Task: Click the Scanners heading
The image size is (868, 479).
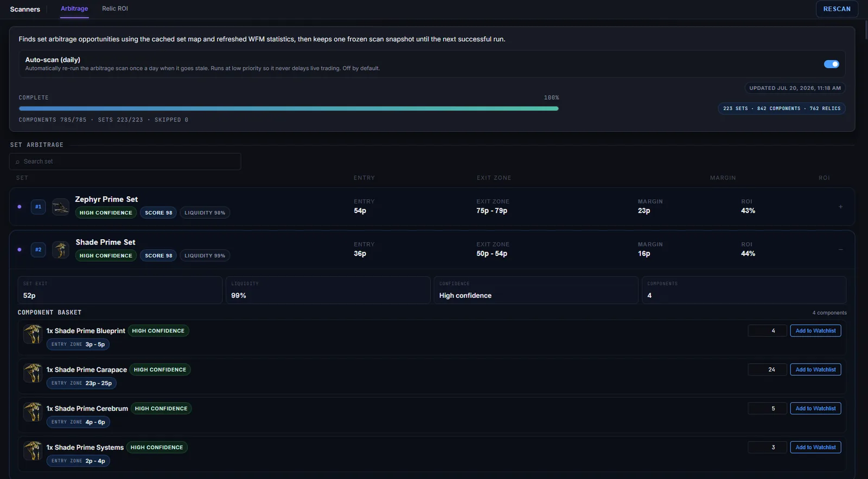Action: [x=25, y=9]
